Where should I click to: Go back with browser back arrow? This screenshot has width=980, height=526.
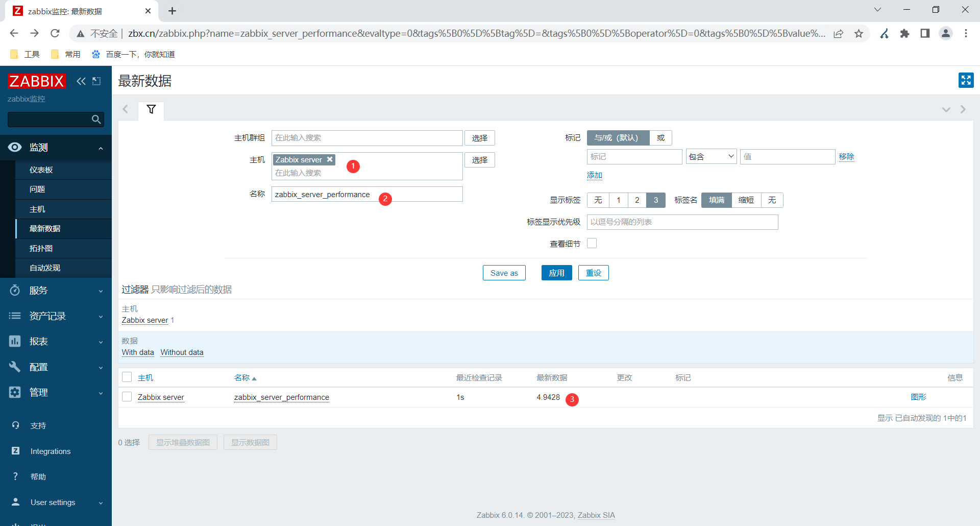14,33
